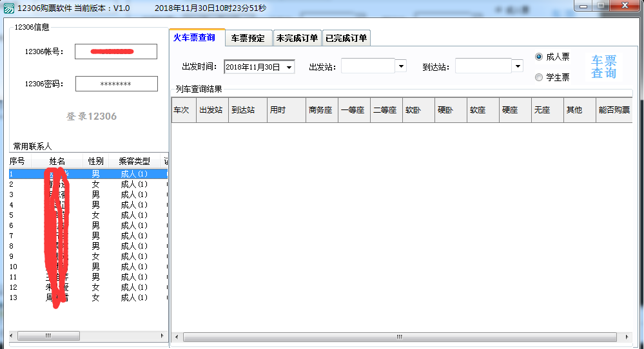Open the 出发时间 date dropdown
Screen dimensions: 644x349
tap(289, 67)
